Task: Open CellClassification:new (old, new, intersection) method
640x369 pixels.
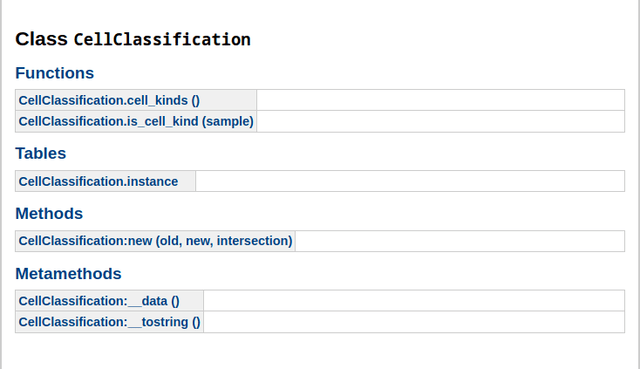Action: coord(156,241)
